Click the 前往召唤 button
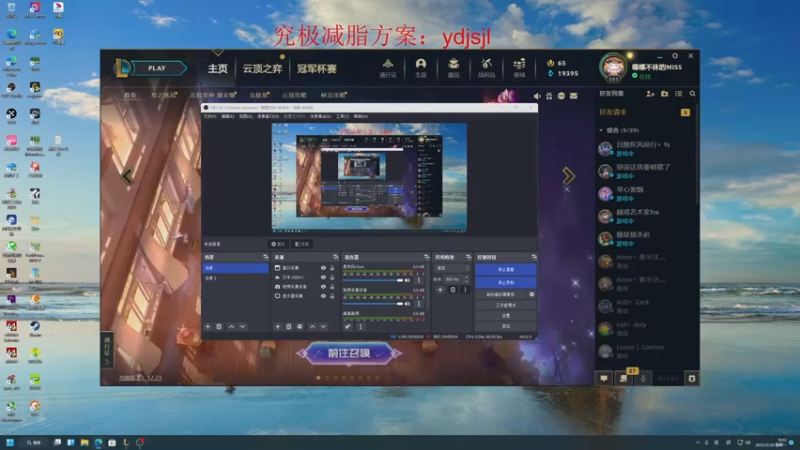 (349, 353)
